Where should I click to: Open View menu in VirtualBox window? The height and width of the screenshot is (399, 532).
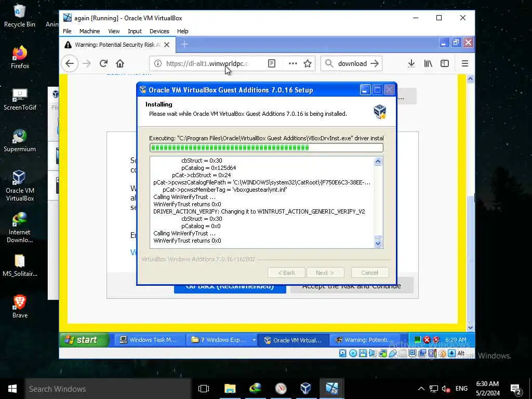[114, 31]
